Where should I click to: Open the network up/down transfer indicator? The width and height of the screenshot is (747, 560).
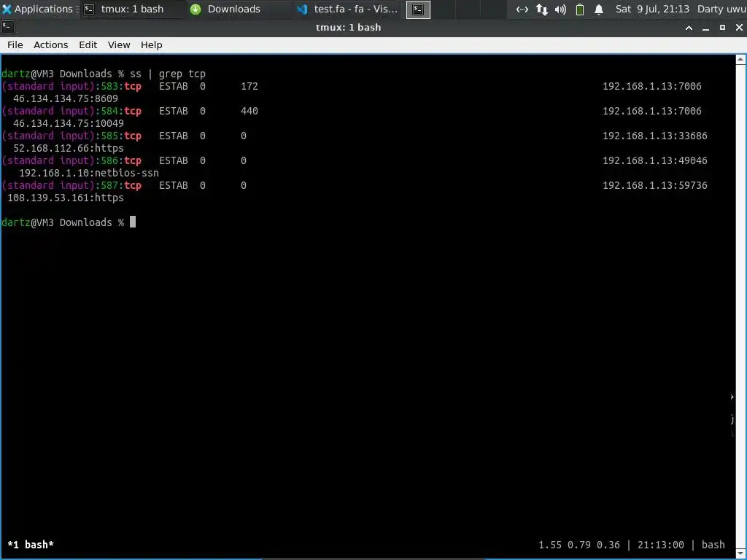(542, 9)
